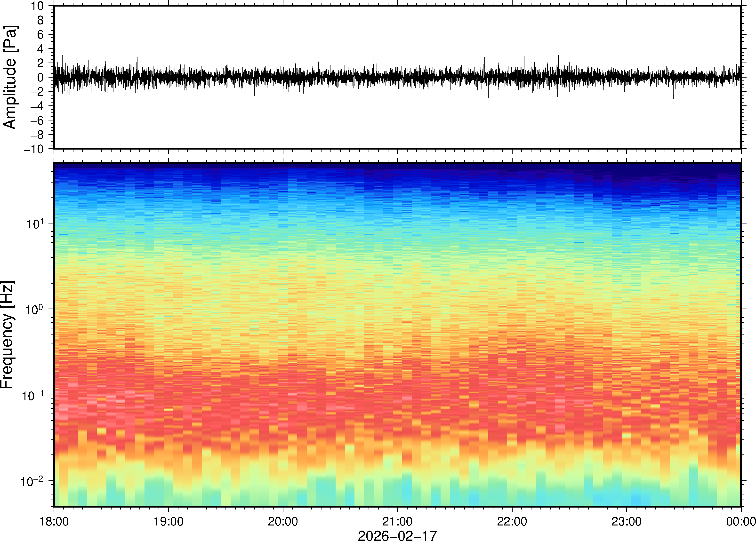The height and width of the screenshot is (541, 756).
Task: Click the amplitude tick label 0
Action: click(41, 78)
